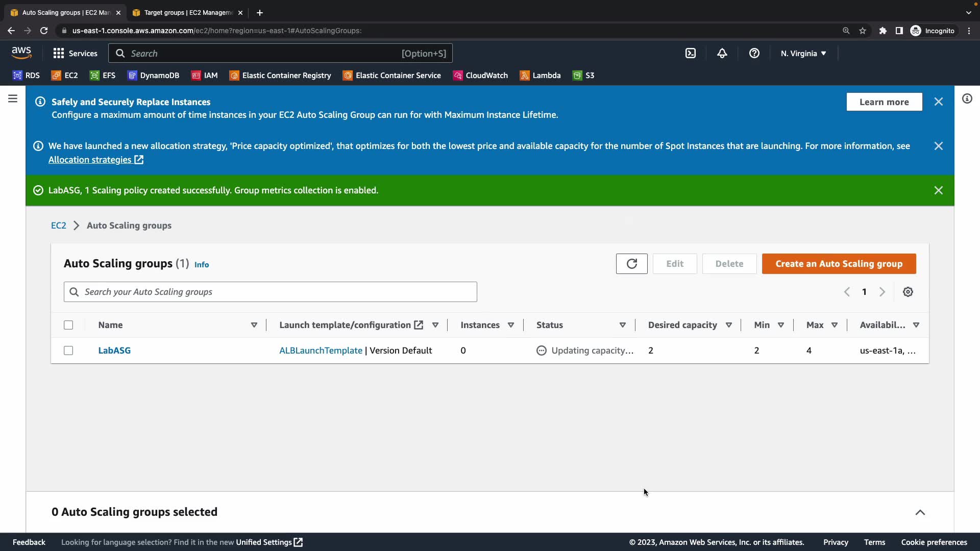Open table preferences gear icon
The image size is (980, 551).
908,292
